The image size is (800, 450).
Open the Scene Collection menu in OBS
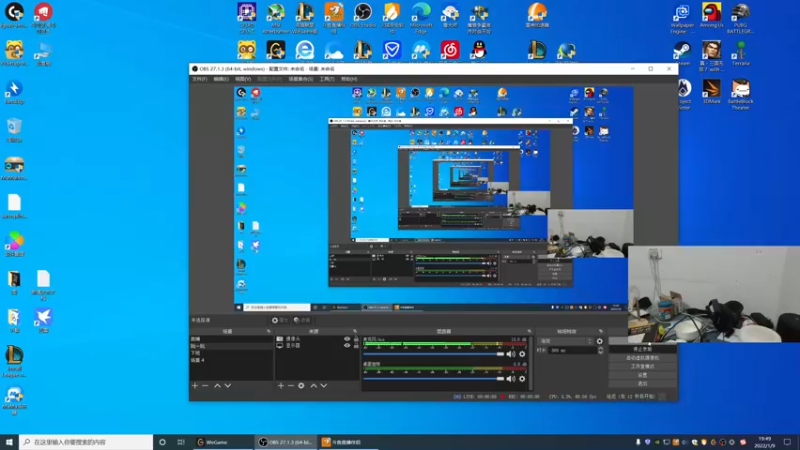coord(301,79)
